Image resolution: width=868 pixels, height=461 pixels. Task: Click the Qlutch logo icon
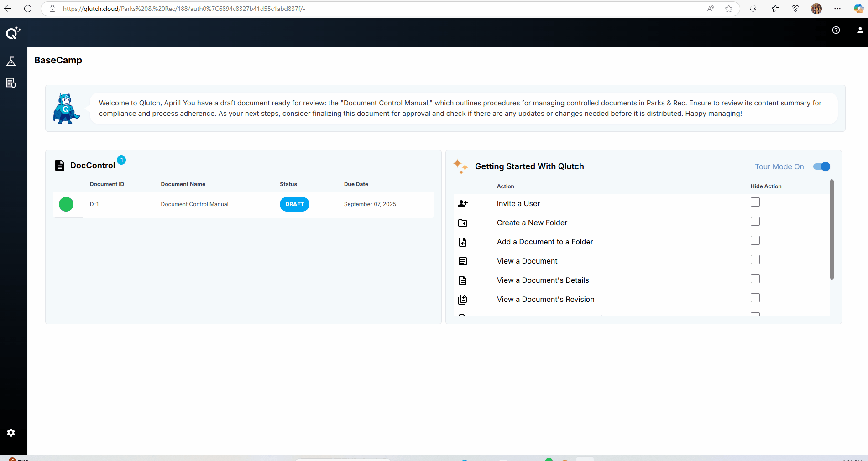13,33
